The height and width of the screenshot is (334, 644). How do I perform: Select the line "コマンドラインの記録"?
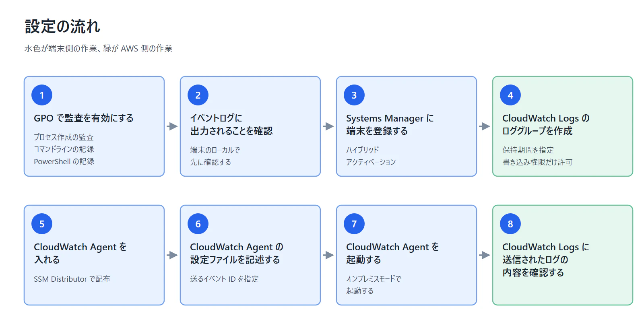[64, 149]
